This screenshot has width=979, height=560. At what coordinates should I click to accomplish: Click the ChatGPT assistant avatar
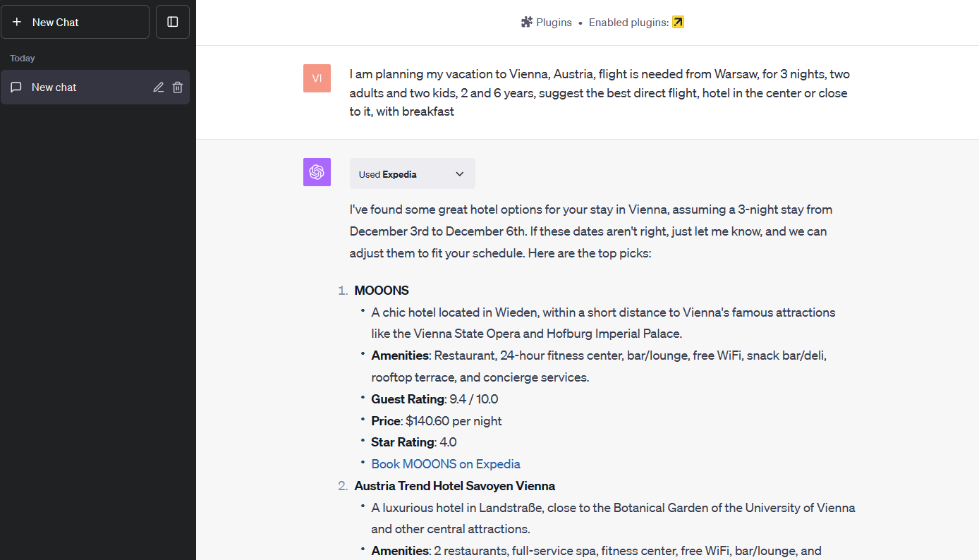tap(317, 172)
